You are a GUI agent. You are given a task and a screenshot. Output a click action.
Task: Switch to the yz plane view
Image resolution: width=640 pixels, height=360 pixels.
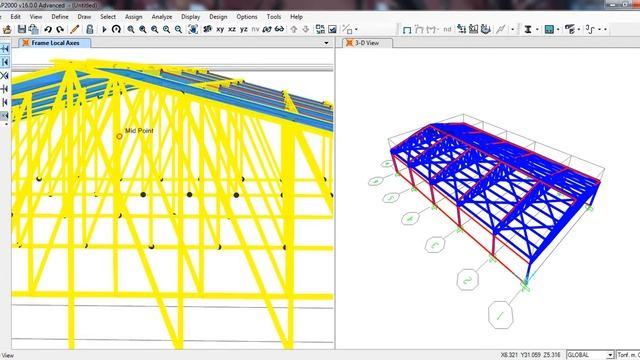244,29
